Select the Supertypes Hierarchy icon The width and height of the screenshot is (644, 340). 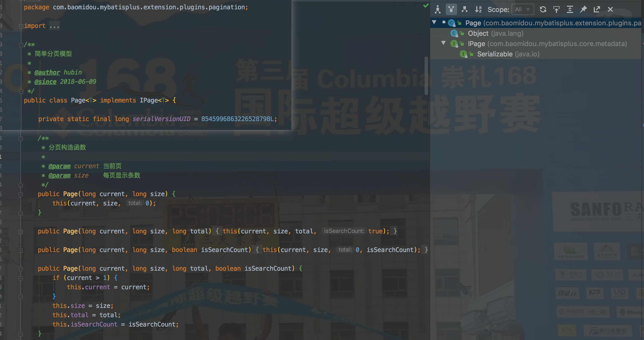pyautogui.click(x=451, y=9)
